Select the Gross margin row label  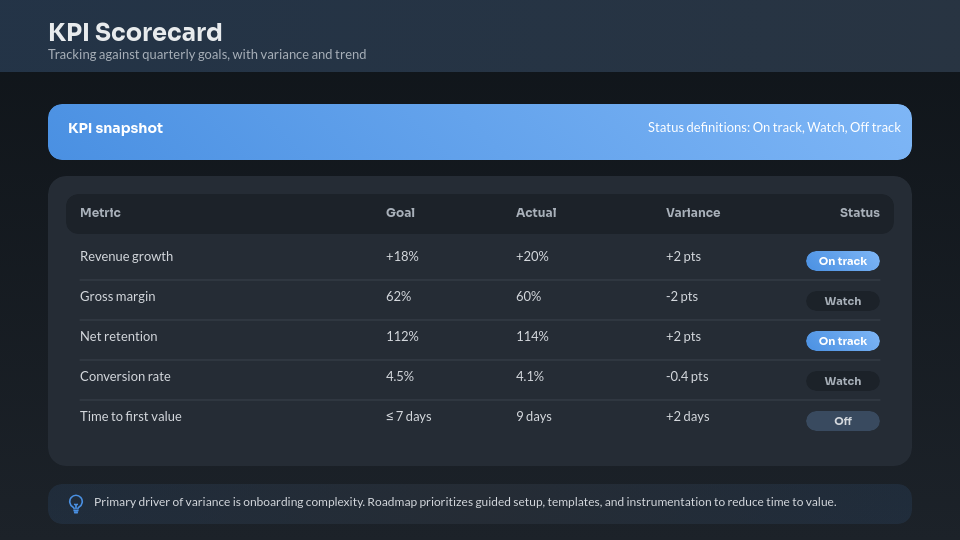(x=117, y=297)
